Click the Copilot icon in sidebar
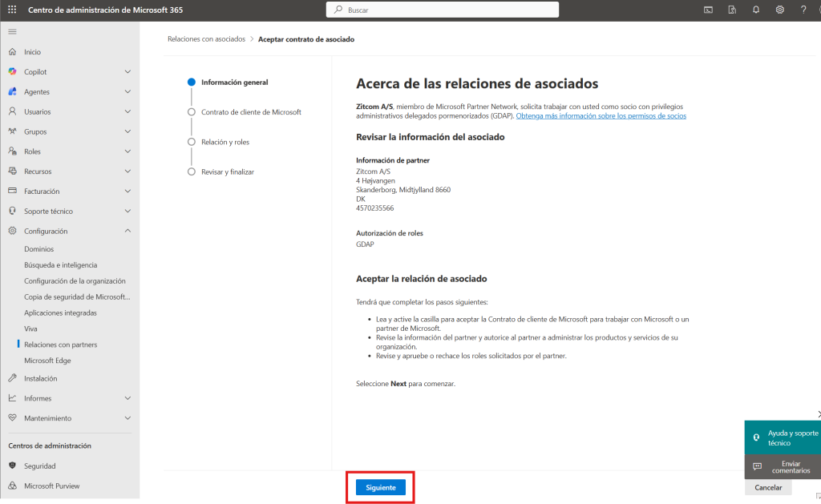The image size is (821, 504). pos(12,71)
